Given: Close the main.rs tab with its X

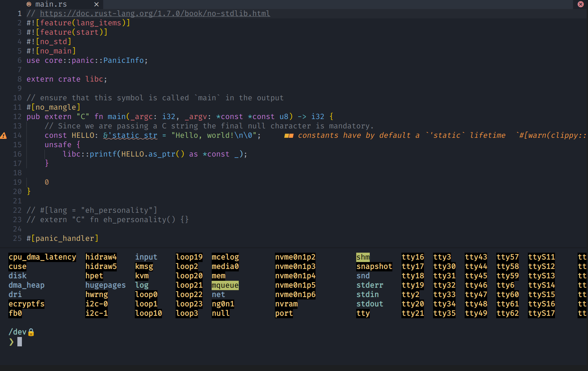Looking at the screenshot, I should (x=96, y=4).
